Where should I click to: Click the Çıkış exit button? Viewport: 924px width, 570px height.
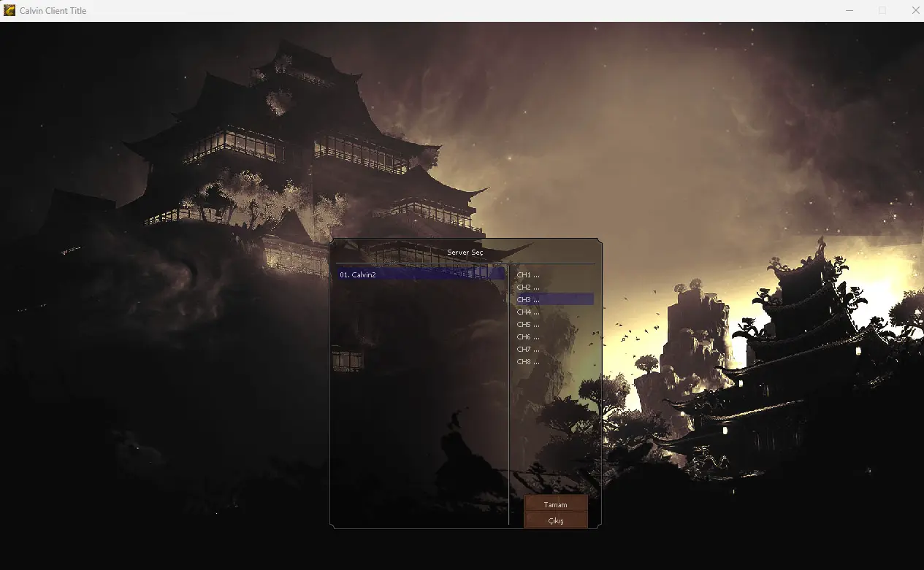[x=556, y=520]
